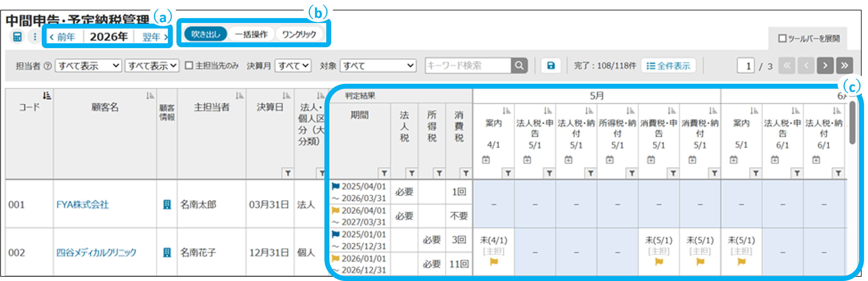Switch to the ワンクリック mode tab
The image size is (868, 281).
pos(299,34)
